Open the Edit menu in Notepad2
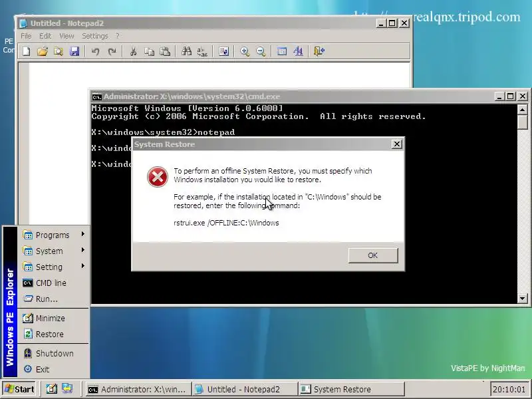The height and width of the screenshot is (399, 532). pyautogui.click(x=45, y=36)
